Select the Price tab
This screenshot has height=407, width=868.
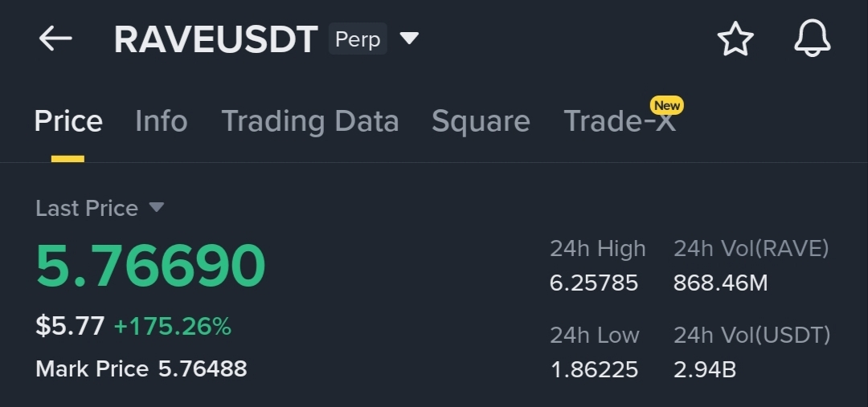[x=68, y=121]
